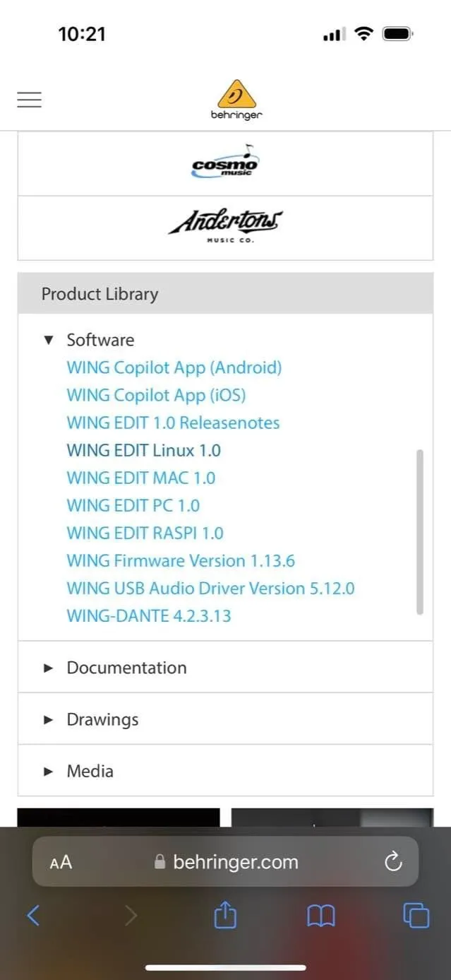
Task: Download WING EDIT MAC 1.0
Action: [141, 478]
